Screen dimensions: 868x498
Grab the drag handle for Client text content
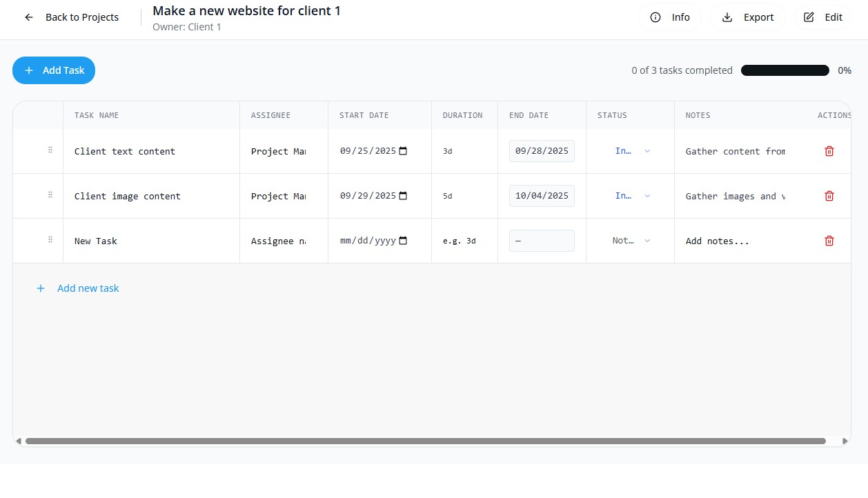(50, 150)
